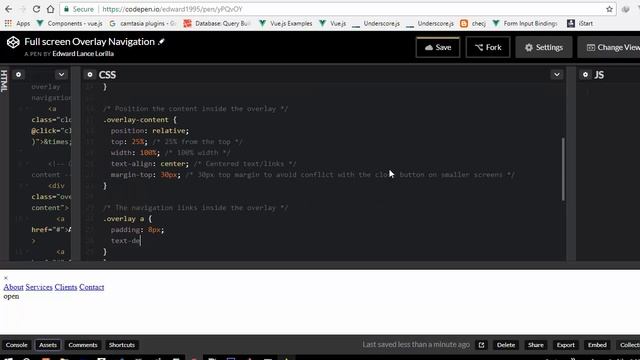The image size is (640, 360).
Task: Open JS panel settings gear
Action: 585,75
